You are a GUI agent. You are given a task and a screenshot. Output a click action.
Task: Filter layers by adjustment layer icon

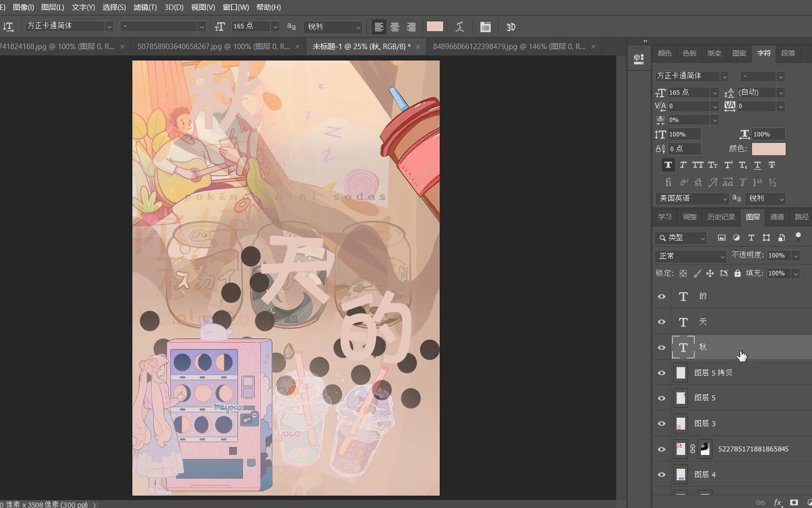[x=737, y=238]
